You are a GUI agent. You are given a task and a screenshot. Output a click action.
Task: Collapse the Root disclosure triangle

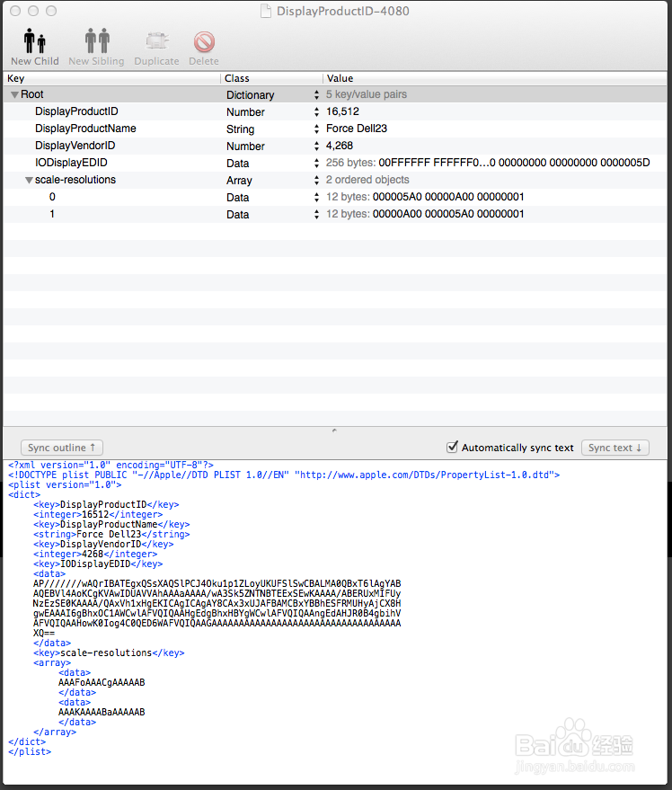tap(14, 94)
